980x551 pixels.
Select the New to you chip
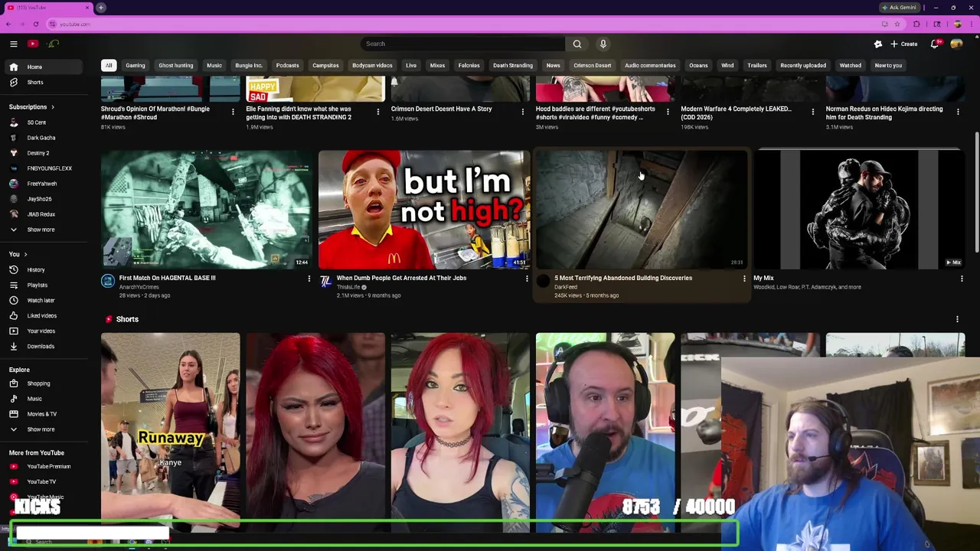888,65
